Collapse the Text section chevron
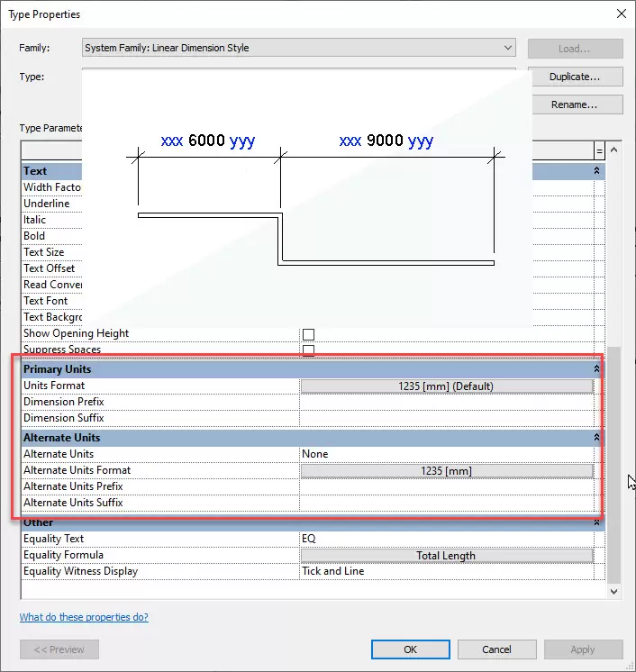Viewport: 636px width, 672px height. click(596, 171)
